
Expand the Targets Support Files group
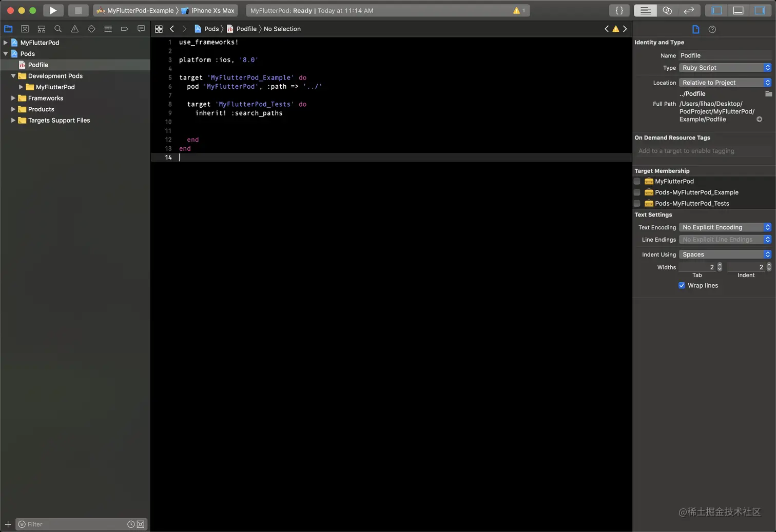[x=13, y=120]
